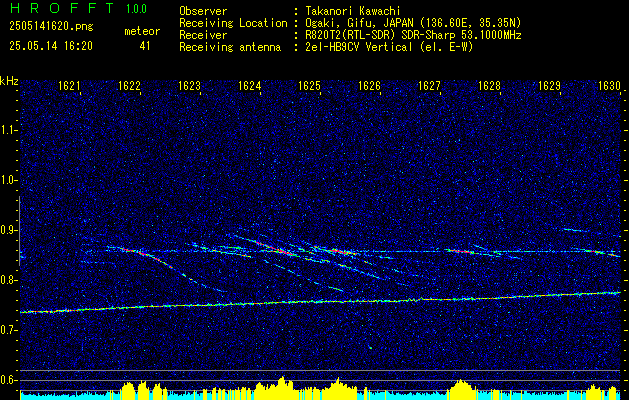Click the 1.0 frequency axis label
Viewport: 629px width, 400px height.
tap(8, 180)
